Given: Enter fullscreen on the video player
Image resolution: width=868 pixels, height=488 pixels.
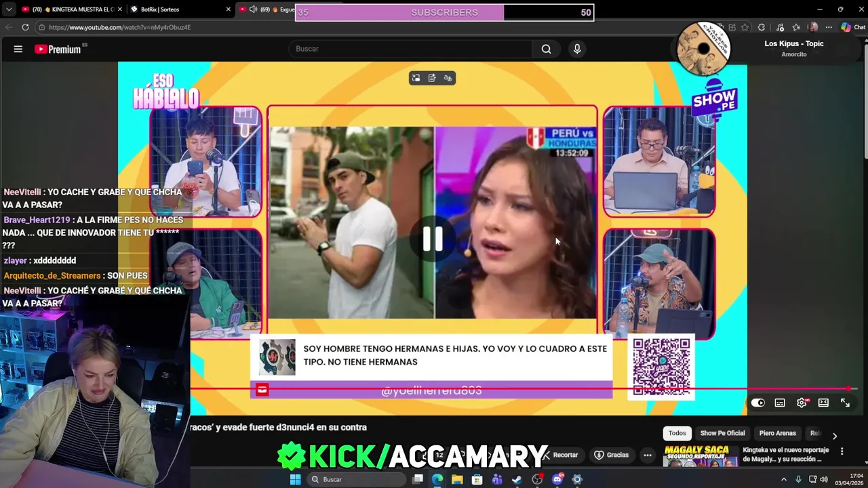Looking at the screenshot, I should pos(845,403).
